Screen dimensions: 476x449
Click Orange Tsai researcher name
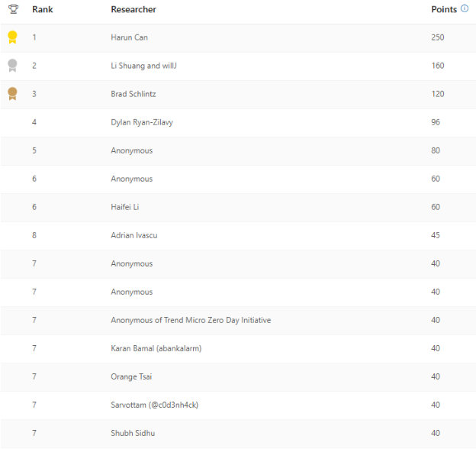tap(131, 376)
